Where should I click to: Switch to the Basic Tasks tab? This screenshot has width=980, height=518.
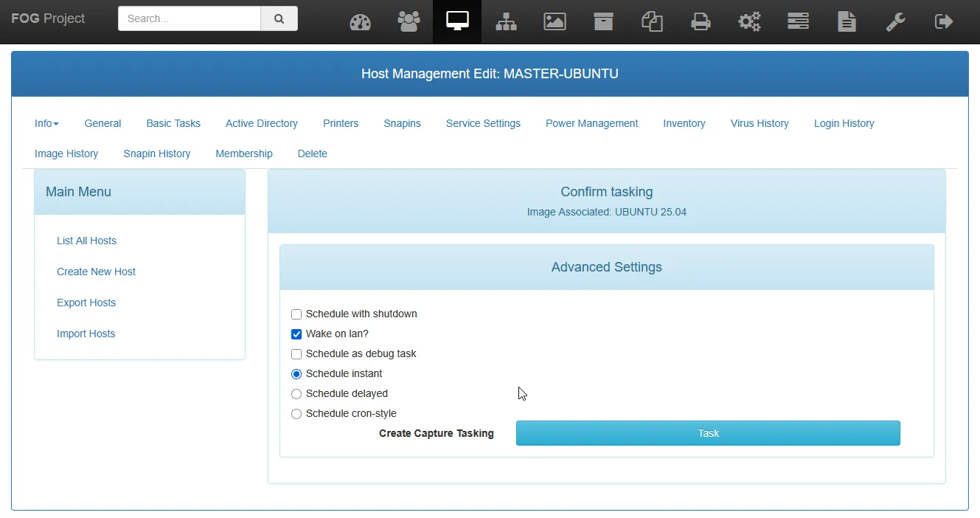(x=173, y=123)
